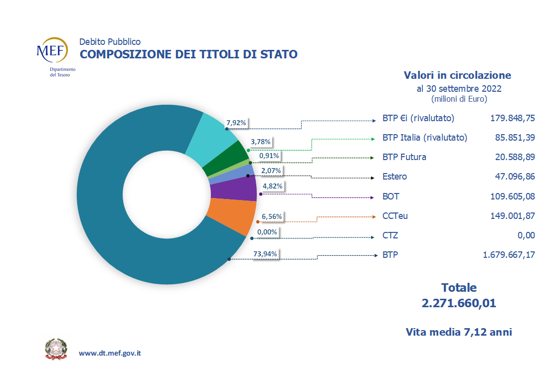Click the 0,00% percentage label
The image size is (557, 392).
[267, 232]
